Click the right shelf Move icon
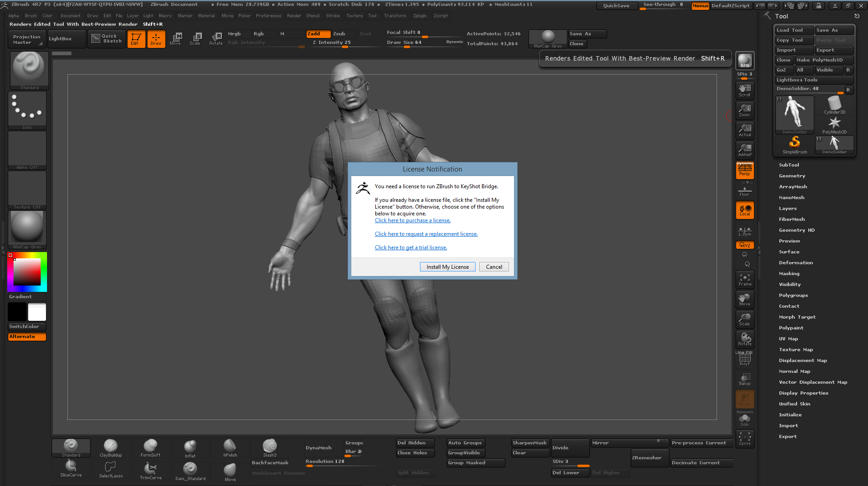 [745, 299]
